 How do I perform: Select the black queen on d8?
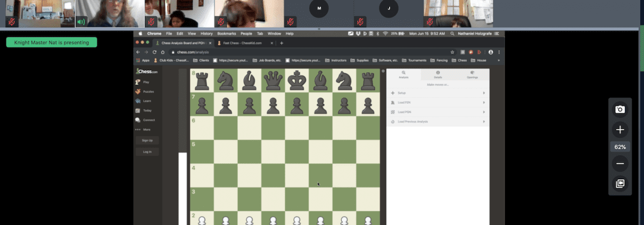273,81
